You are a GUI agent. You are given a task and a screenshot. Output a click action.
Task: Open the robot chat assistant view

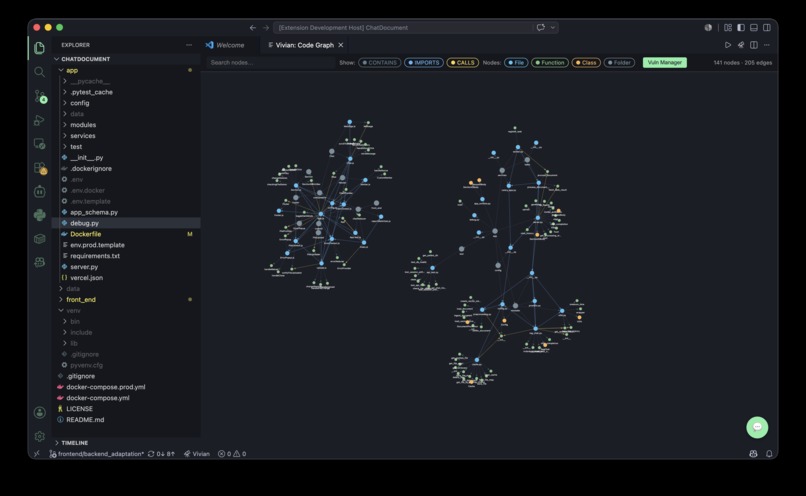pos(40,192)
